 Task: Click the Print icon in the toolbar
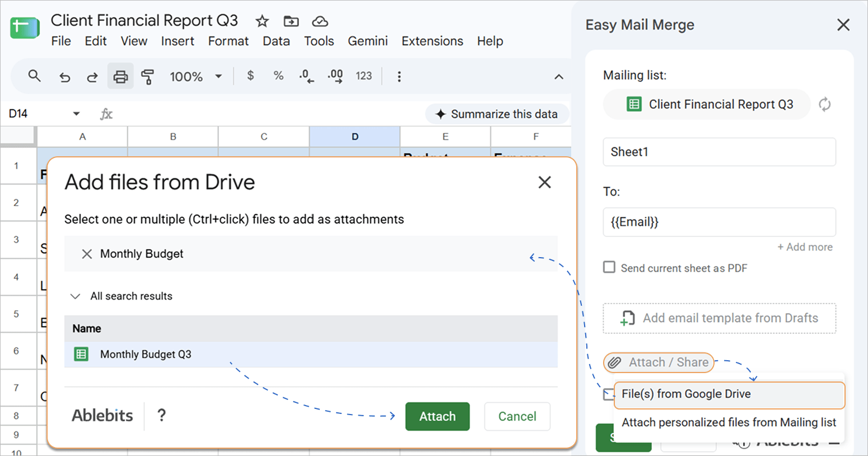pos(120,76)
